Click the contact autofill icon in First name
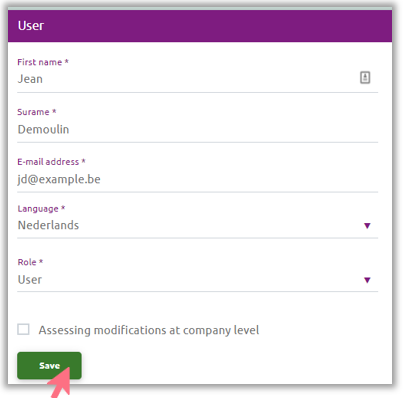The height and width of the screenshot is (398, 404). [365, 78]
